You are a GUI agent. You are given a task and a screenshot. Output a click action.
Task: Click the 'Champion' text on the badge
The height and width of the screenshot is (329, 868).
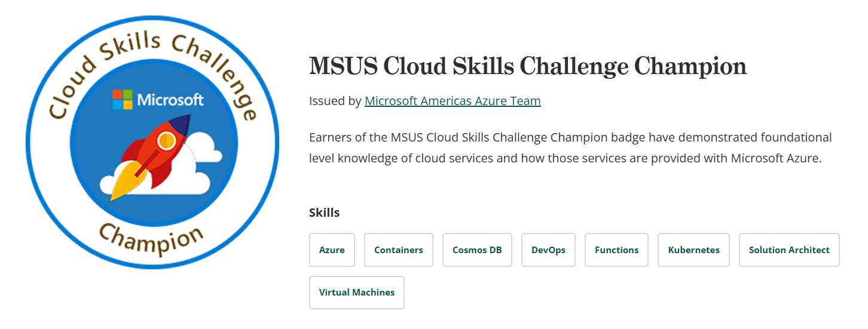[x=151, y=238]
